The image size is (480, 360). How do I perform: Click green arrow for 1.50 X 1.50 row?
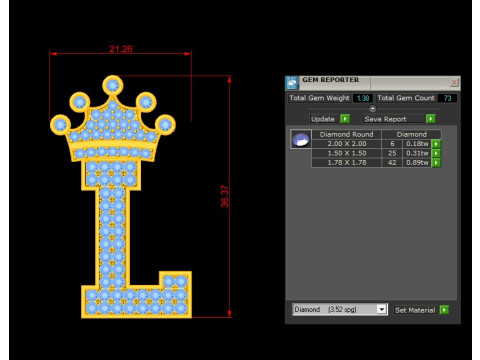pyautogui.click(x=436, y=153)
